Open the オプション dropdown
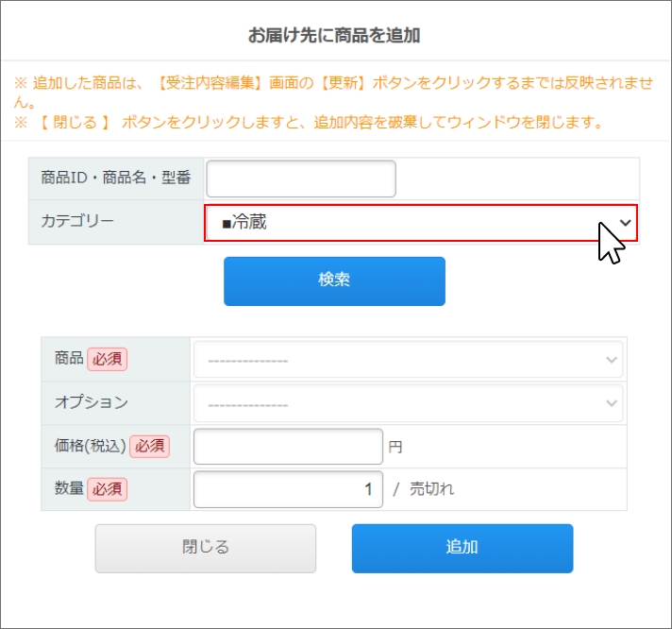Screen dimensions: 672x629 point(408,402)
